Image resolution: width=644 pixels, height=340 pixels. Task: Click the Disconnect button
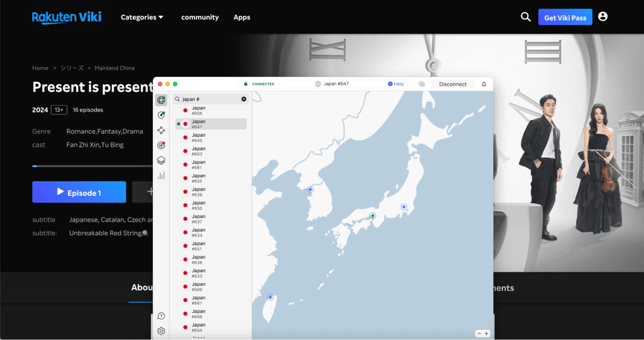coord(453,84)
